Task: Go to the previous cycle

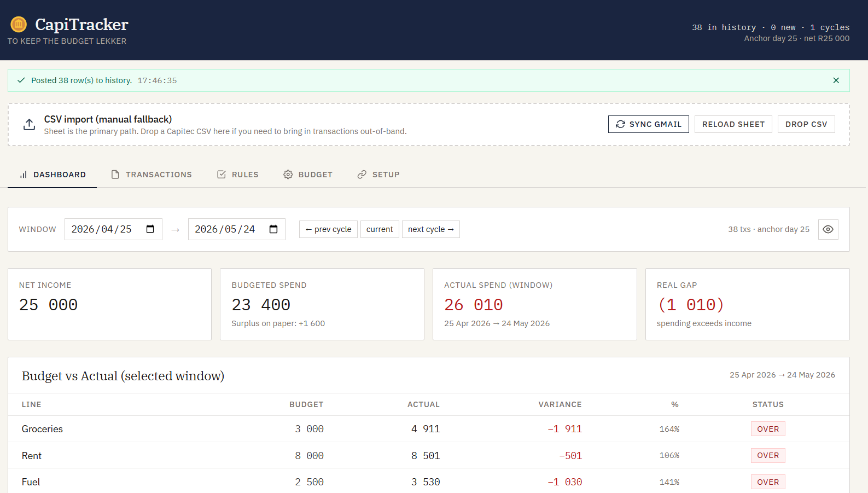Action: pos(328,229)
